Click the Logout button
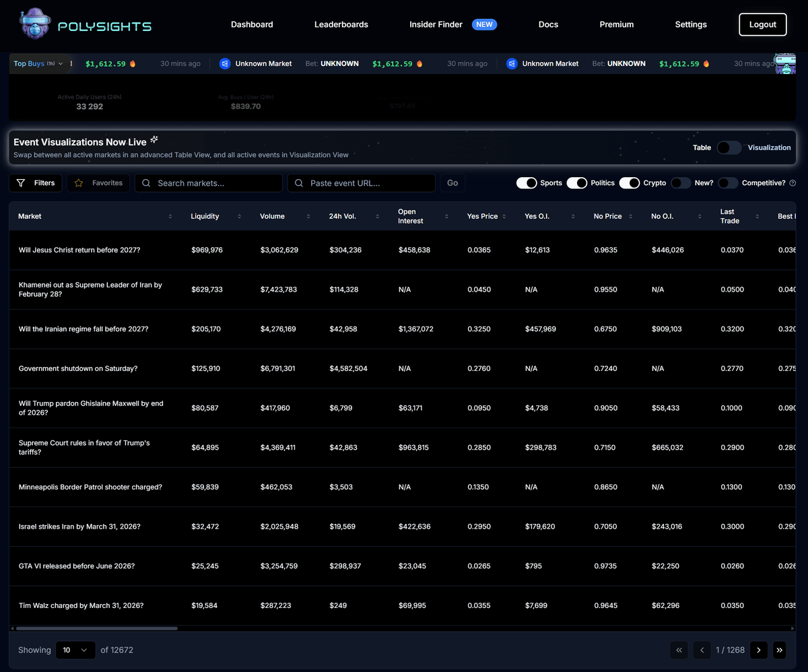 763,24
